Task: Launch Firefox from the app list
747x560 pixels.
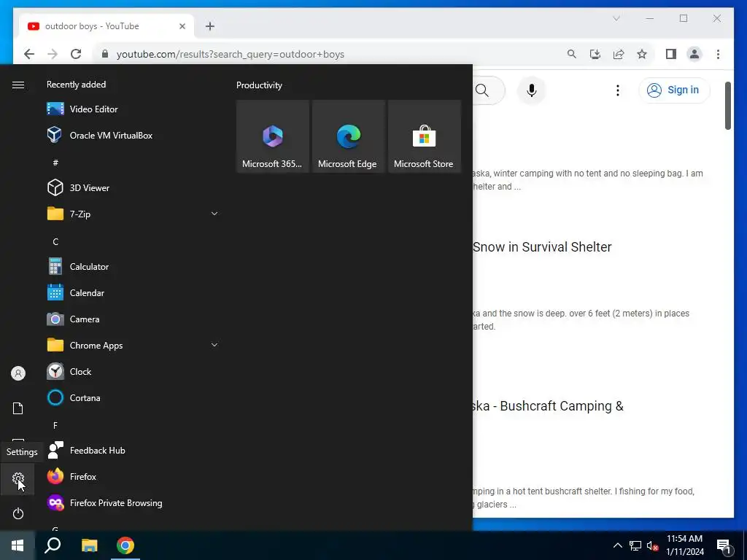Action: coord(133,477)
